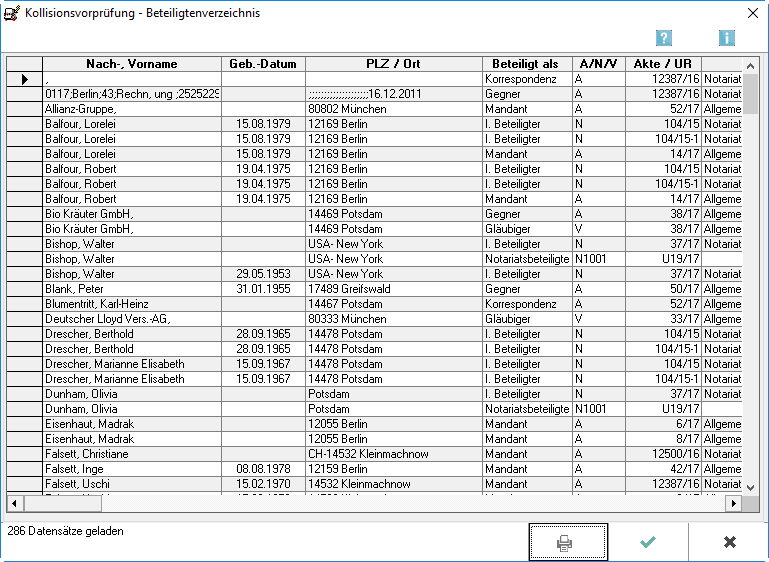Image resolution: width=769 pixels, height=562 pixels.
Task: Select Blank, Peter name cell
Action: (x=132, y=289)
